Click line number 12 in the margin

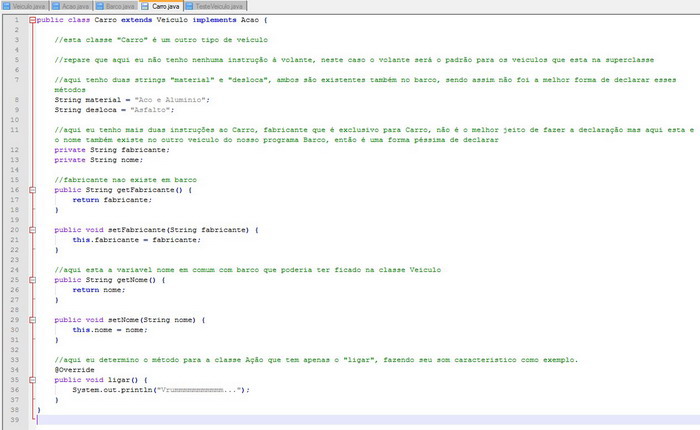(x=15, y=149)
